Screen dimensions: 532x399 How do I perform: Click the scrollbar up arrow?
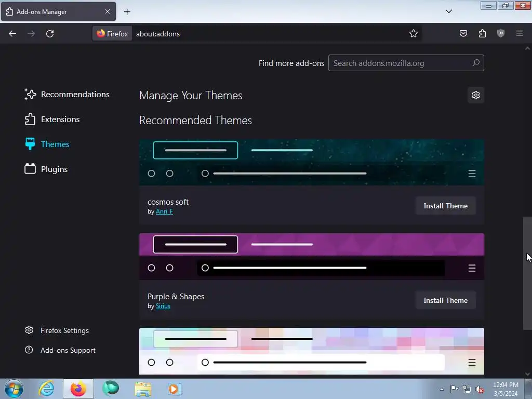click(x=527, y=48)
